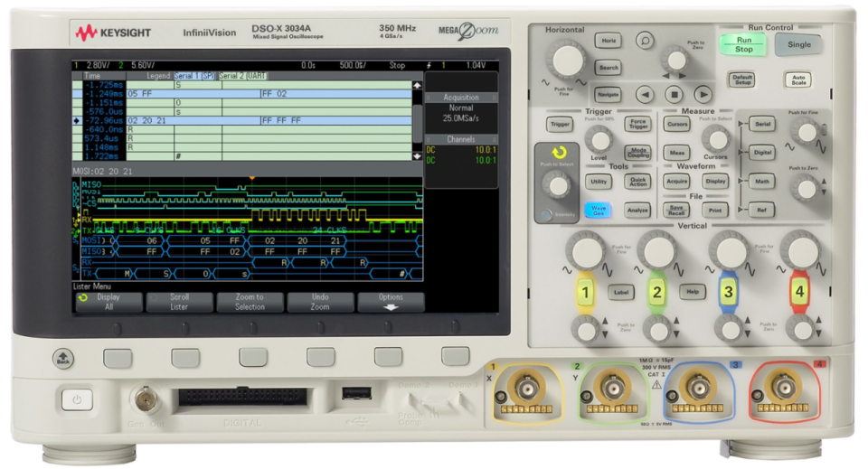Image resolution: width=868 pixels, height=469 pixels.
Task: Push the Save Recall key
Action: (677, 210)
